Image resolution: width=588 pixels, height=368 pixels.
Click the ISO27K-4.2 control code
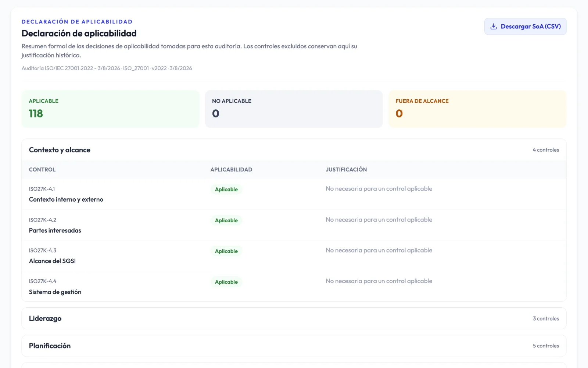tap(43, 220)
